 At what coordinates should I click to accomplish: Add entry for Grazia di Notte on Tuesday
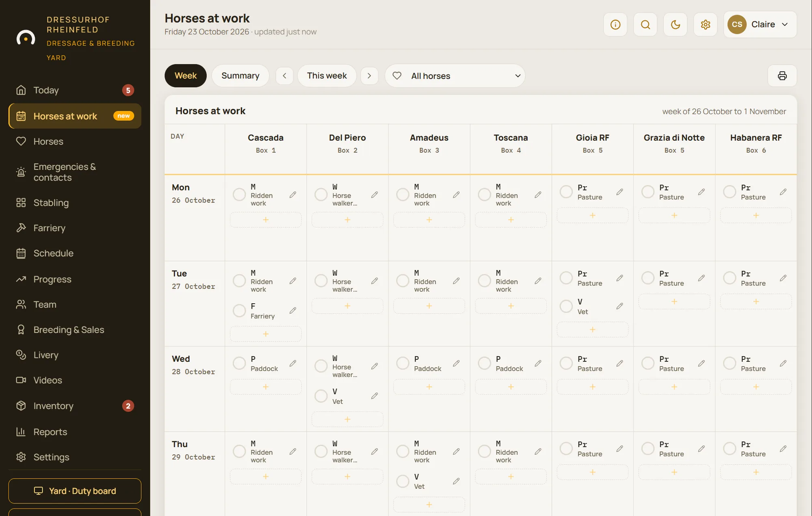coord(674,302)
